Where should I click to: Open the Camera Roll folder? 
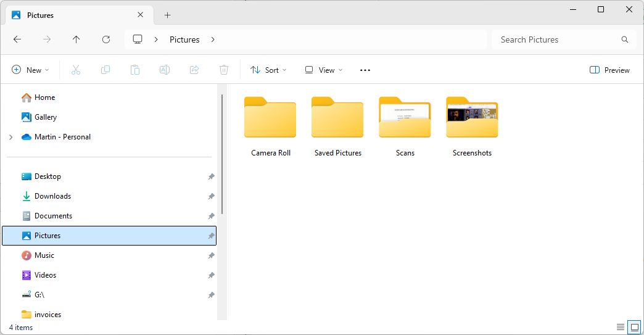270,127
